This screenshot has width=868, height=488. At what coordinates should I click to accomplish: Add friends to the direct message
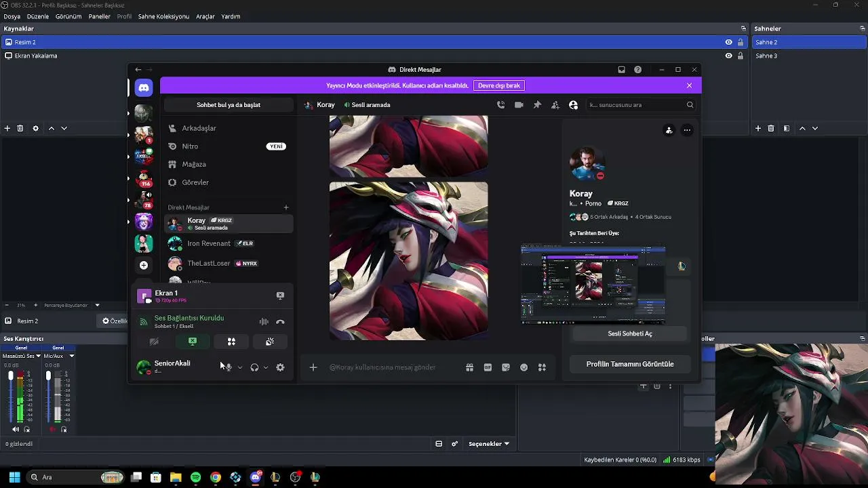tap(555, 105)
